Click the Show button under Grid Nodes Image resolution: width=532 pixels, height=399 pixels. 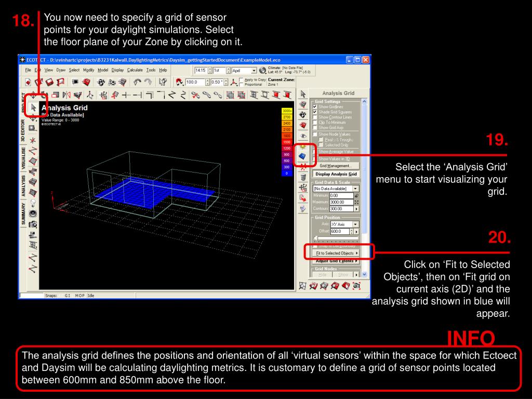click(x=343, y=274)
